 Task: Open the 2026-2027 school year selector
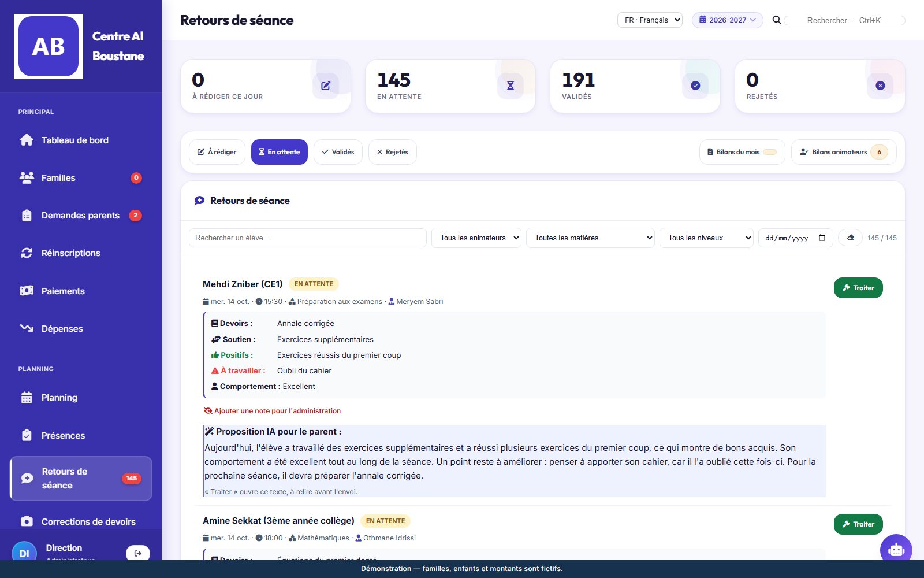tap(728, 20)
